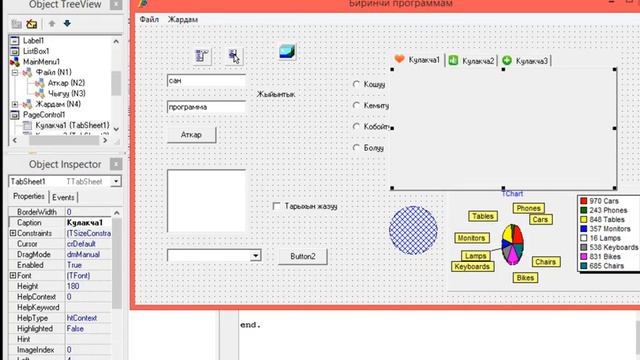Select the hatched blue circle shape
This screenshot has width=640, height=360.
click(x=413, y=230)
